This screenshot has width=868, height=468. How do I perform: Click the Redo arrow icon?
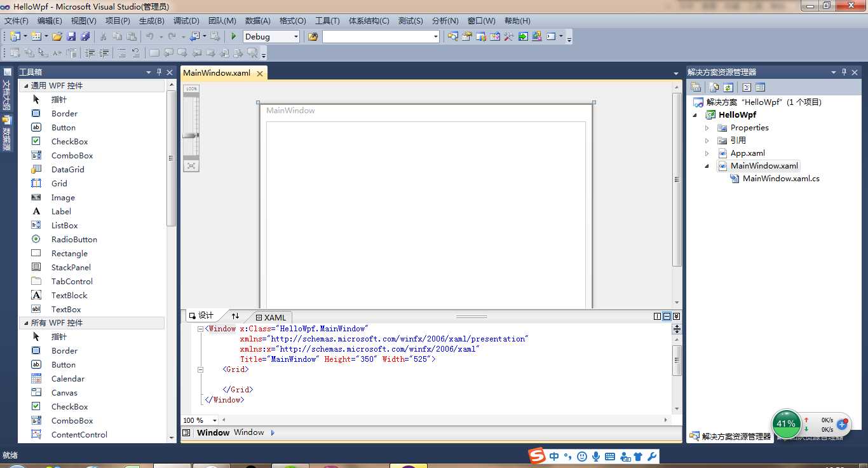pos(172,36)
